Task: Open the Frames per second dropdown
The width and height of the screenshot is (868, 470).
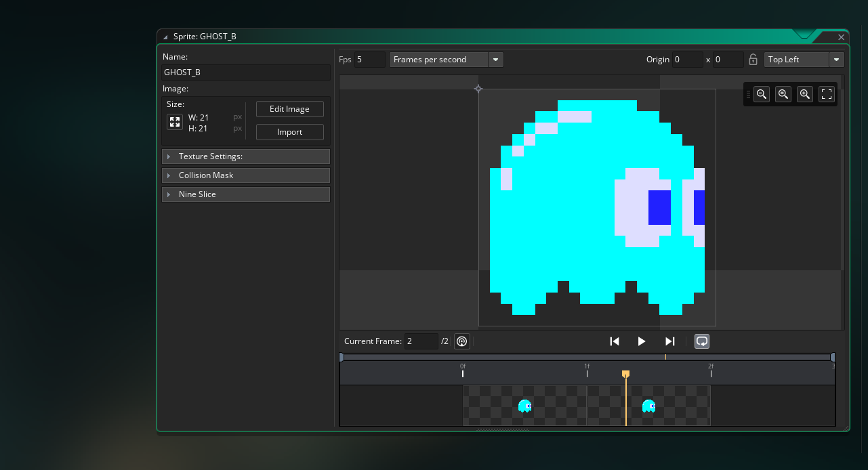Action: coord(447,60)
